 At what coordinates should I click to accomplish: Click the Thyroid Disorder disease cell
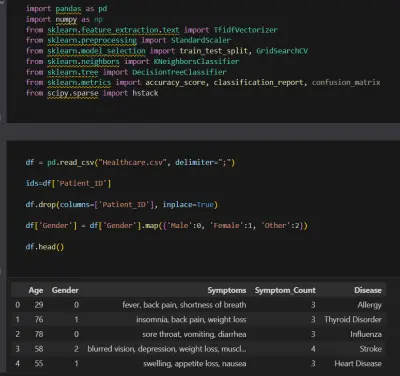[x=353, y=319]
